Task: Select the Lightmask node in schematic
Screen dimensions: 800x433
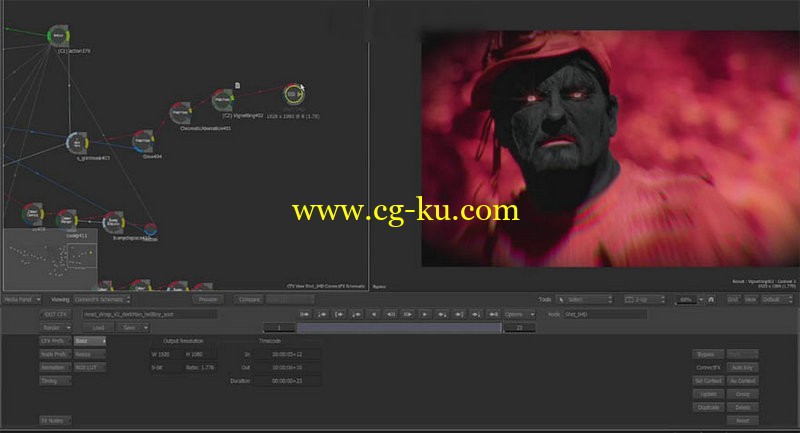Action: tap(78, 144)
